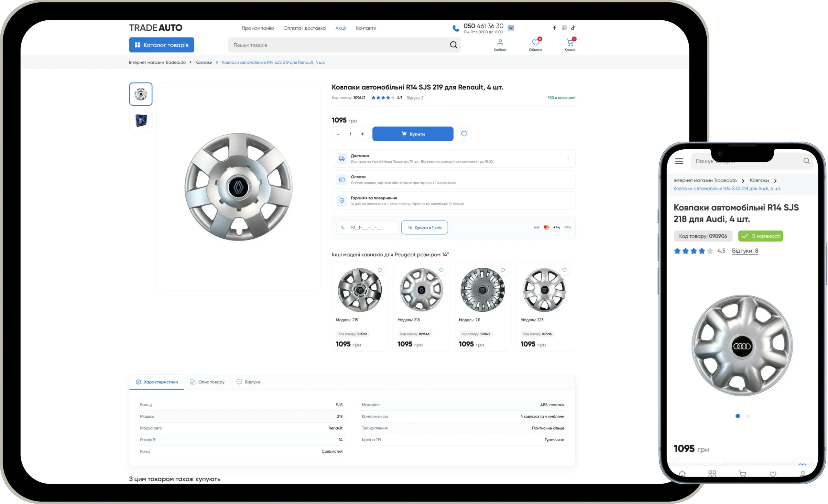
Task: Go to Ковпаки breadcrumb on the tablet
Action: [x=204, y=62]
